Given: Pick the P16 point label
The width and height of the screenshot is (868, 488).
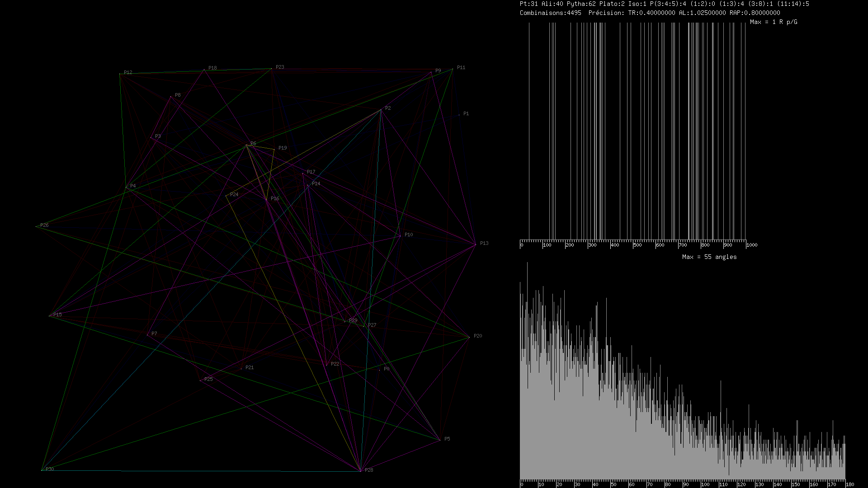Looking at the screenshot, I should click(x=275, y=198).
